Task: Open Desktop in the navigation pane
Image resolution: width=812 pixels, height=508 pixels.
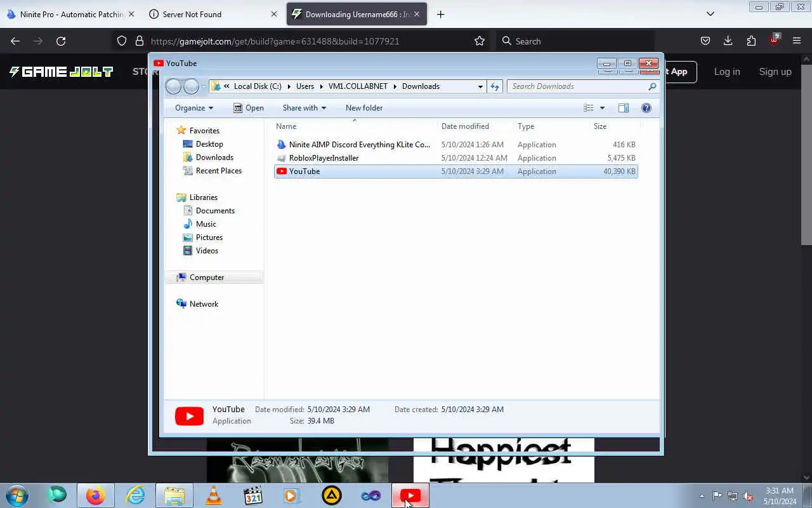Action: tap(209, 144)
